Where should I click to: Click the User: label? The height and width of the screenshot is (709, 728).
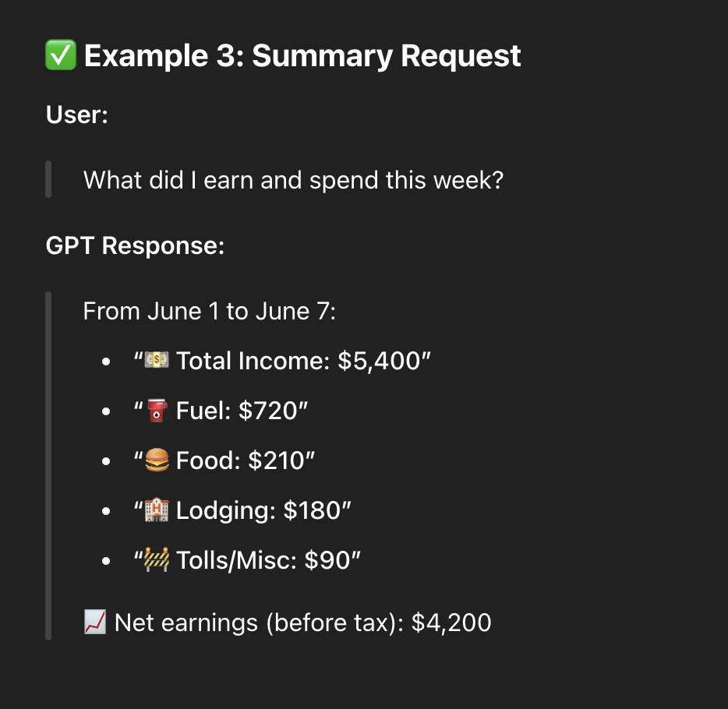pyautogui.click(x=76, y=115)
